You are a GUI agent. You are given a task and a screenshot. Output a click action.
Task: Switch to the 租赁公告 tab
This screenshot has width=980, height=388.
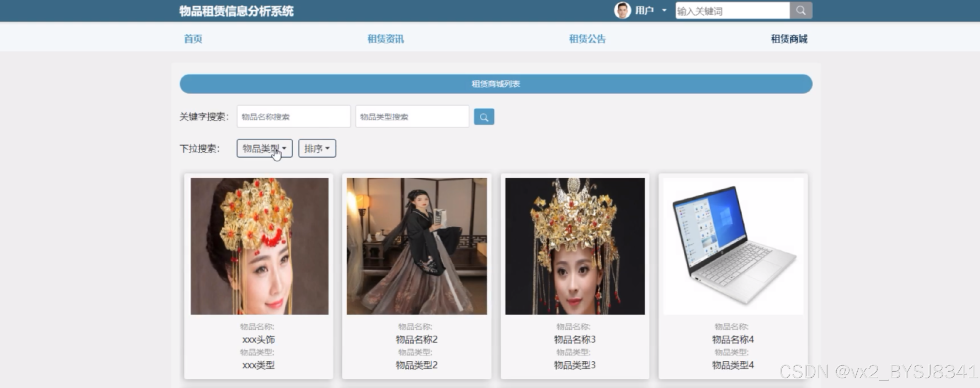(x=587, y=39)
